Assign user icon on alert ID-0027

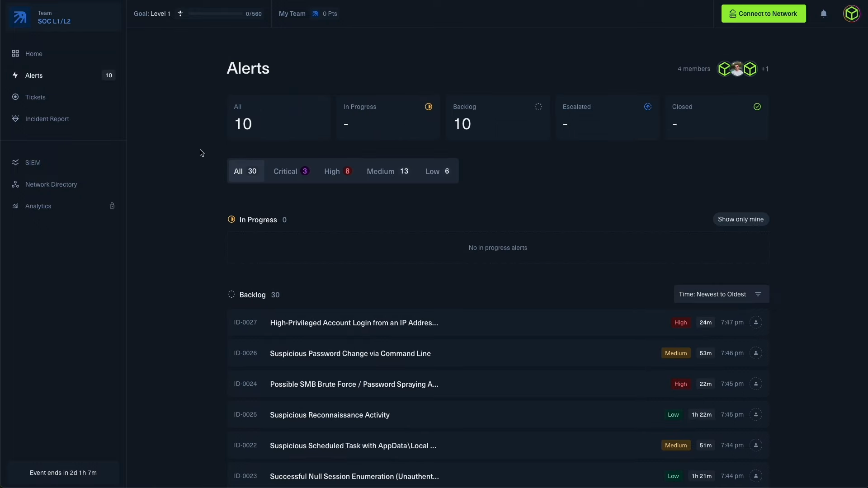pos(756,322)
